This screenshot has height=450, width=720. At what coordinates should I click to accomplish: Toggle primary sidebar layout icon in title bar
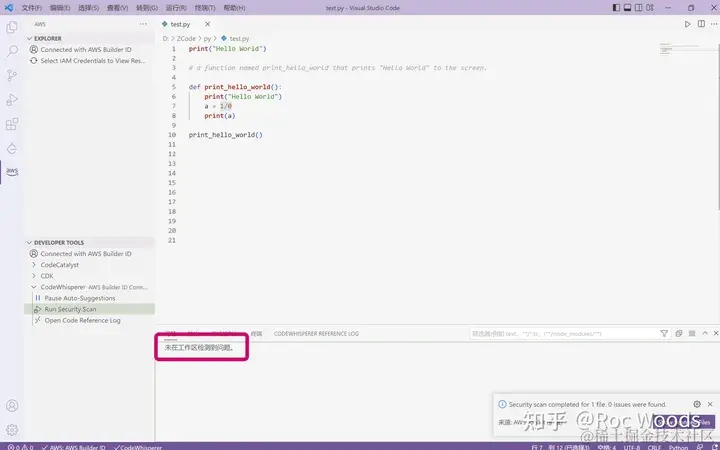tap(616, 8)
